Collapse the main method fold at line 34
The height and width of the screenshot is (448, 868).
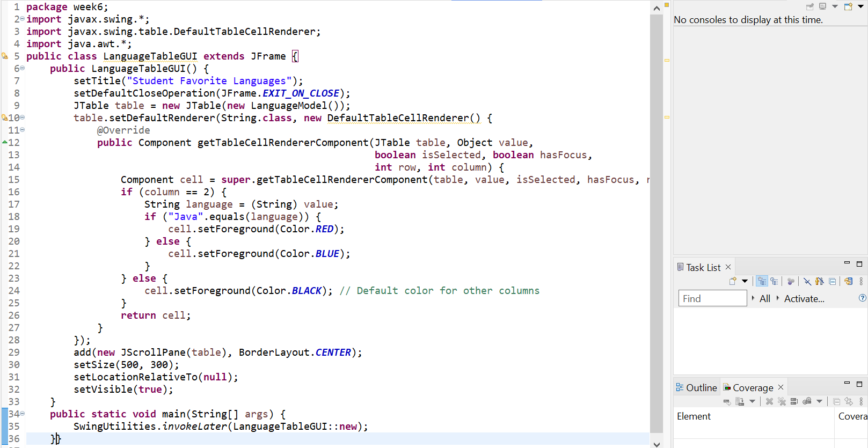[22, 414]
